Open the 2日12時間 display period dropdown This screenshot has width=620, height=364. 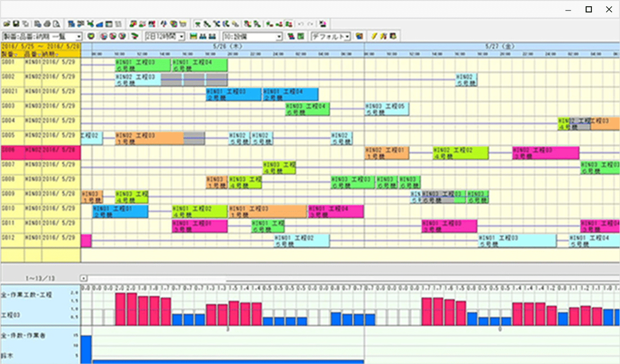(182, 37)
